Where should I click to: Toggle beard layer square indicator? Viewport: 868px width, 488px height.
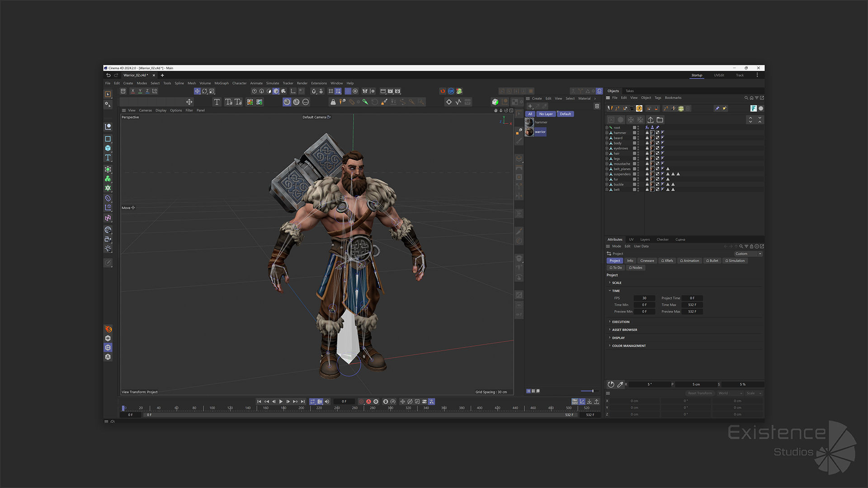point(634,138)
